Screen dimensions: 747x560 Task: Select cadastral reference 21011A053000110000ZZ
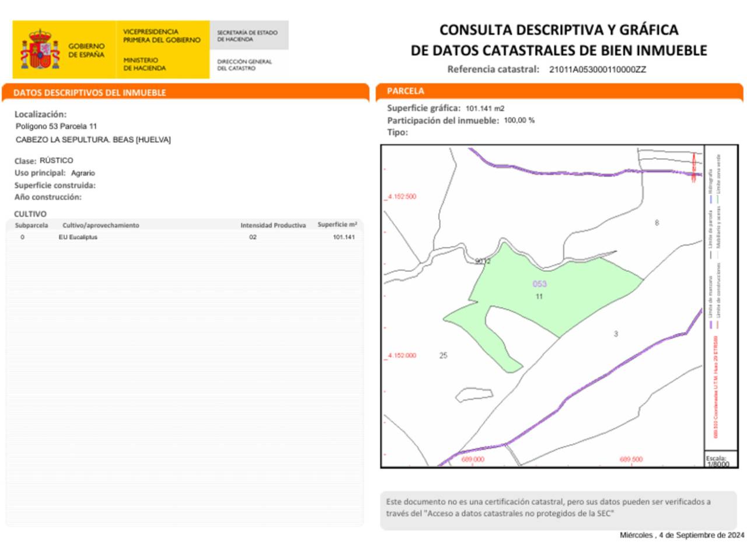(598, 69)
